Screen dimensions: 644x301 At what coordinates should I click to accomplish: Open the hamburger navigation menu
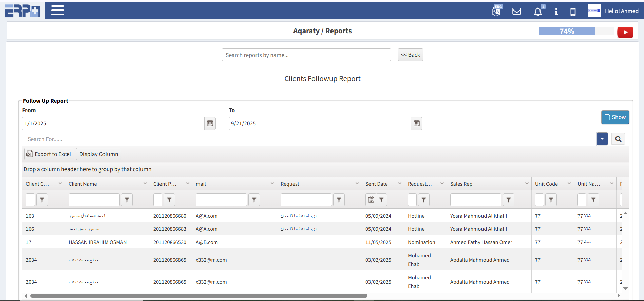pos(57,11)
